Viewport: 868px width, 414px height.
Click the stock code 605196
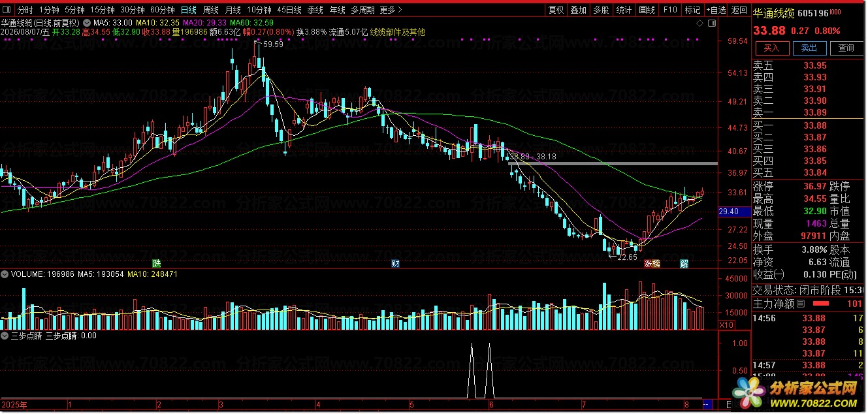(x=812, y=12)
